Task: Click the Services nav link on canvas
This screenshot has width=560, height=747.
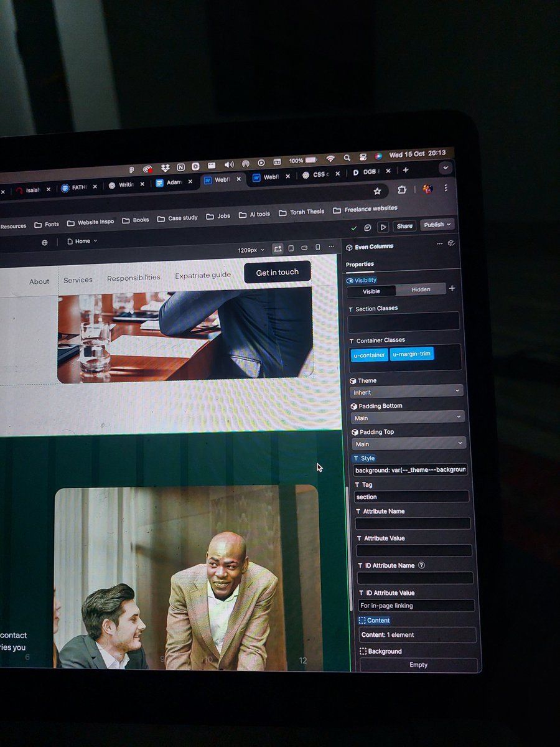Action: (78, 280)
